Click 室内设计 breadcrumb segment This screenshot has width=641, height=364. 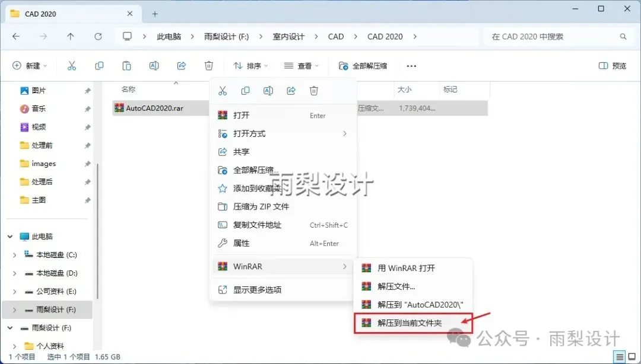288,36
